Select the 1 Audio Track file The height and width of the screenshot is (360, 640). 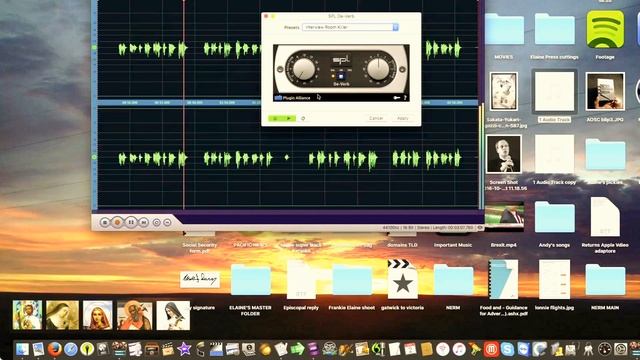(x=554, y=92)
